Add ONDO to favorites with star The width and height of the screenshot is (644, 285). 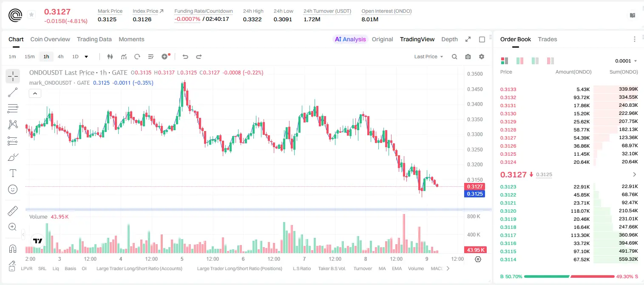(31, 14)
